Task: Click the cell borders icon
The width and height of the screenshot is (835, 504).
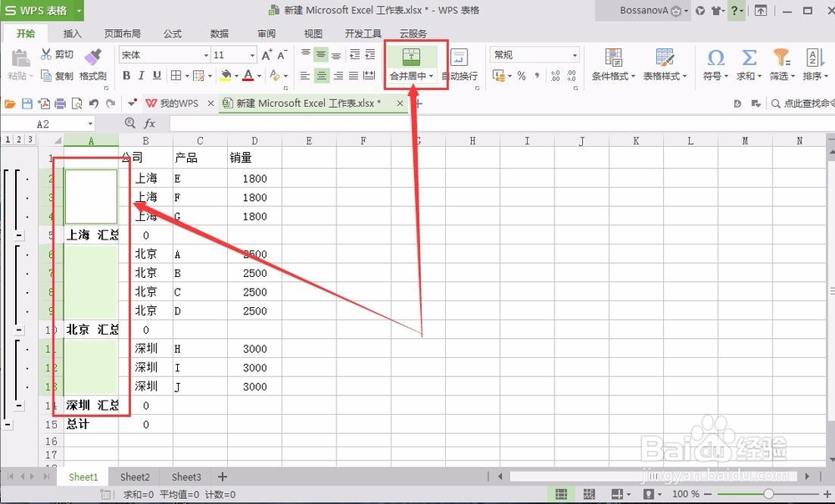Action: click(x=175, y=76)
